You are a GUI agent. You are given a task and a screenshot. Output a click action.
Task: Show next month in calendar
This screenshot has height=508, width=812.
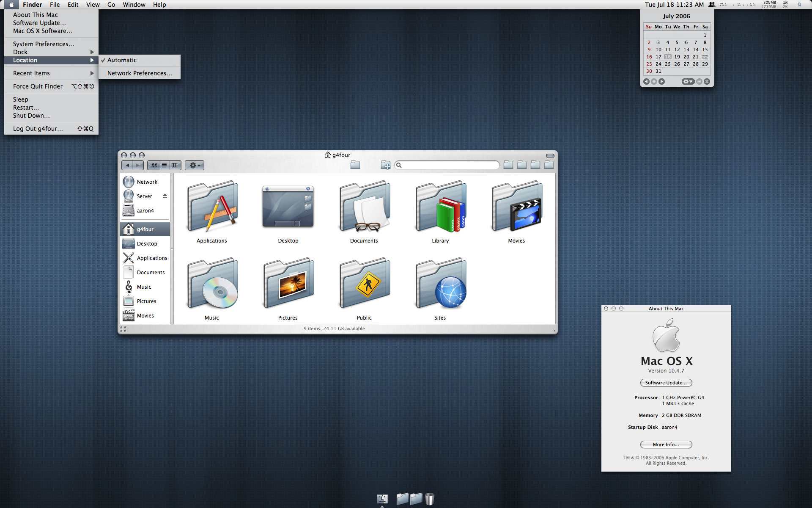point(661,82)
